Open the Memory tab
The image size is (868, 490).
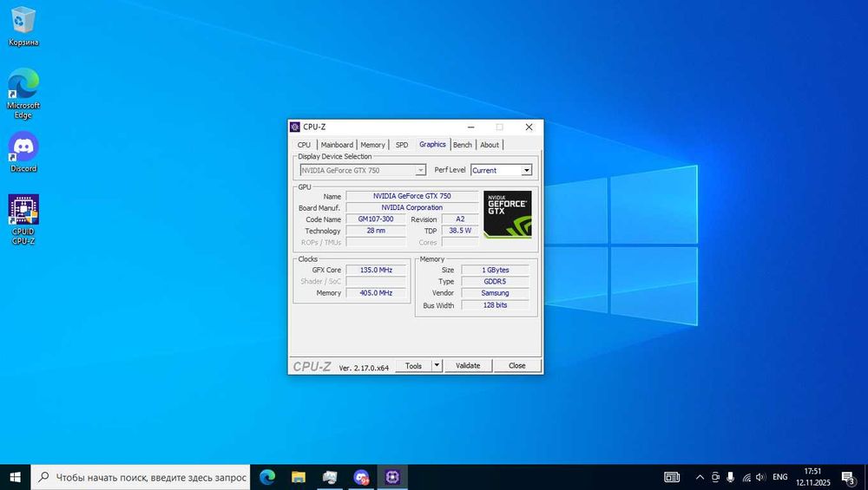point(372,145)
